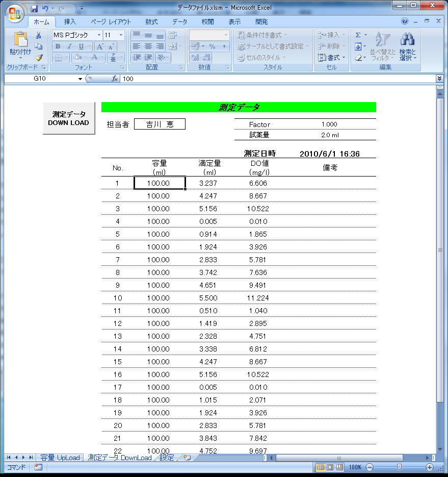Decrease decimal places
This screenshot has height=477, width=448.
coord(206,58)
